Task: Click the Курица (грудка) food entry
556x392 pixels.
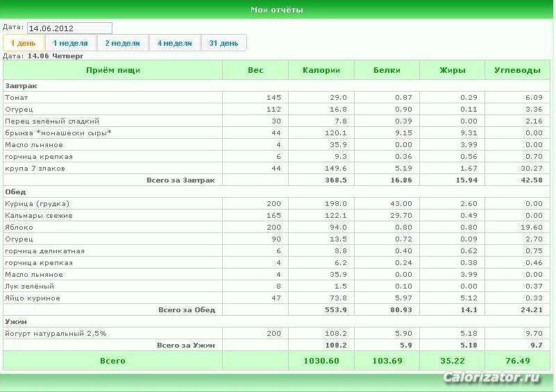Action: [37, 204]
